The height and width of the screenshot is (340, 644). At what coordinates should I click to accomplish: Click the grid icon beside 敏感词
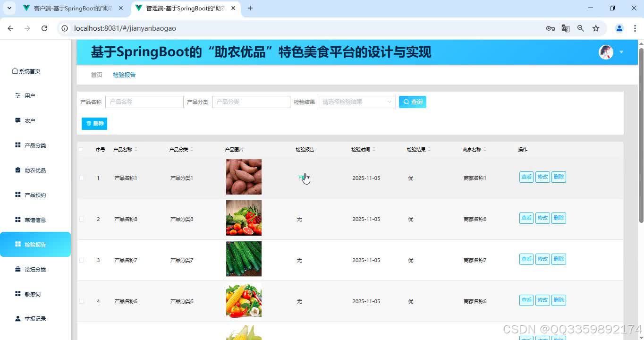[18, 294]
